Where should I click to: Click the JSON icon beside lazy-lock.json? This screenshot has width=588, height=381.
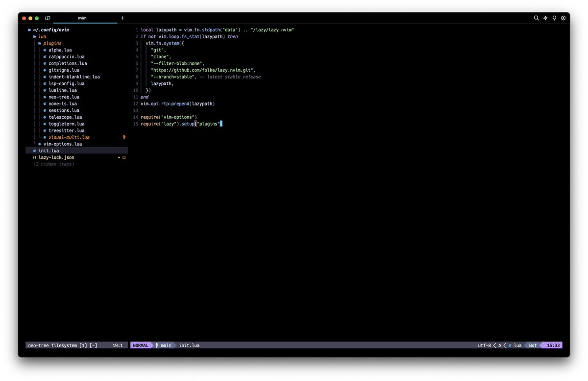click(x=34, y=157)
